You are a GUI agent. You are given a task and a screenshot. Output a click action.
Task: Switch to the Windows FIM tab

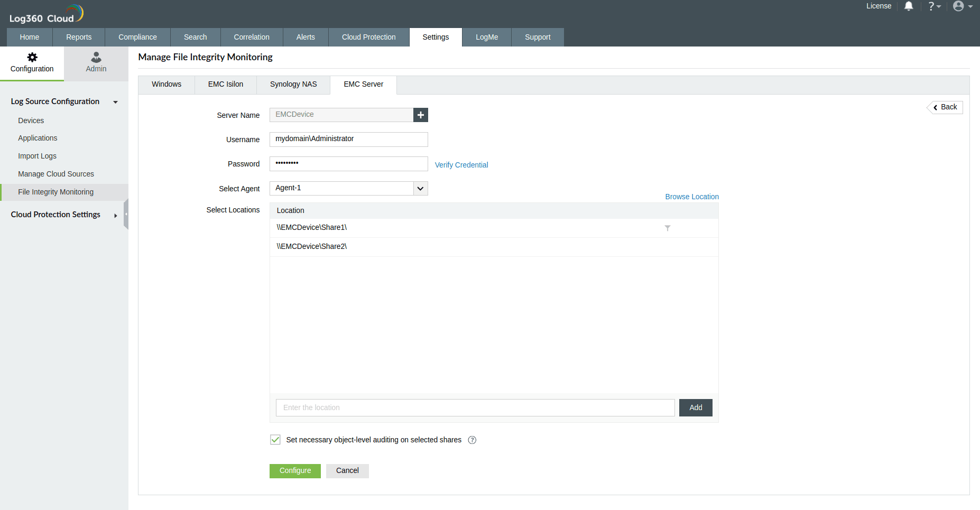pyautogui.click(x=167, y=85)
